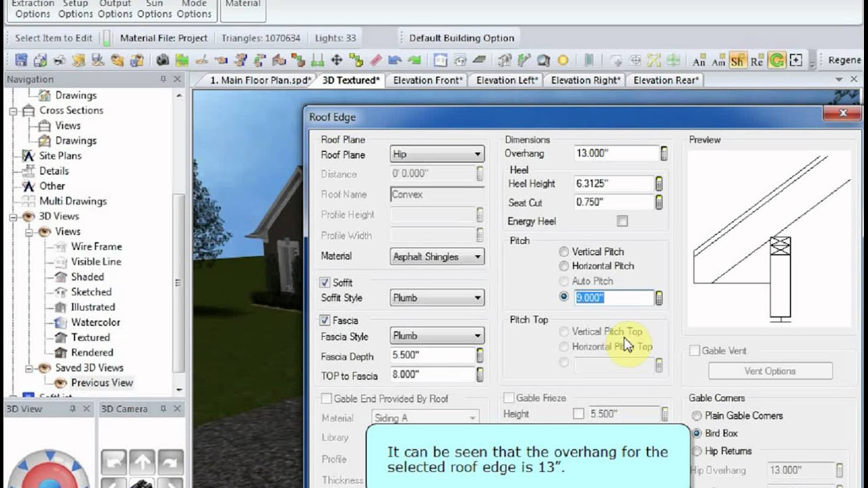Choose the Plain Gable Corners radio option
This screenshot has height=488, width=868.
(696, 415)
